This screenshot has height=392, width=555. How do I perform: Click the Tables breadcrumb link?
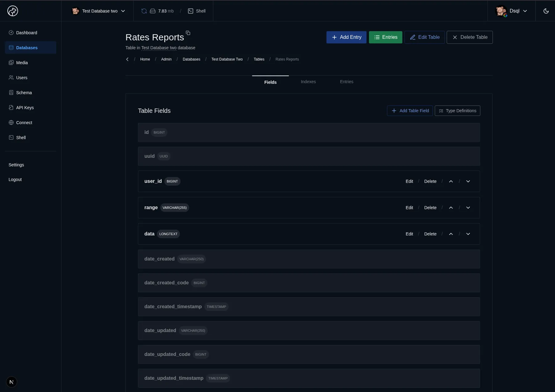click(x=259, y=59)
